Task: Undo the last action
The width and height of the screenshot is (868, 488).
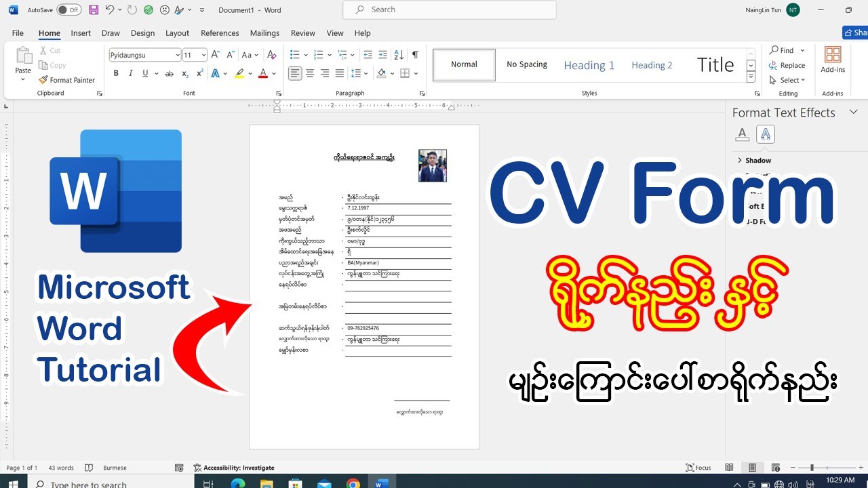Action: point(109,10)
